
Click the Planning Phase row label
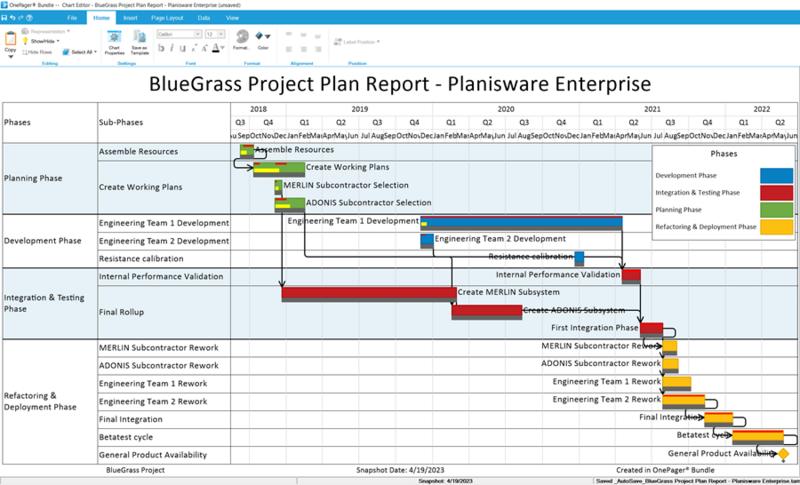33,178
